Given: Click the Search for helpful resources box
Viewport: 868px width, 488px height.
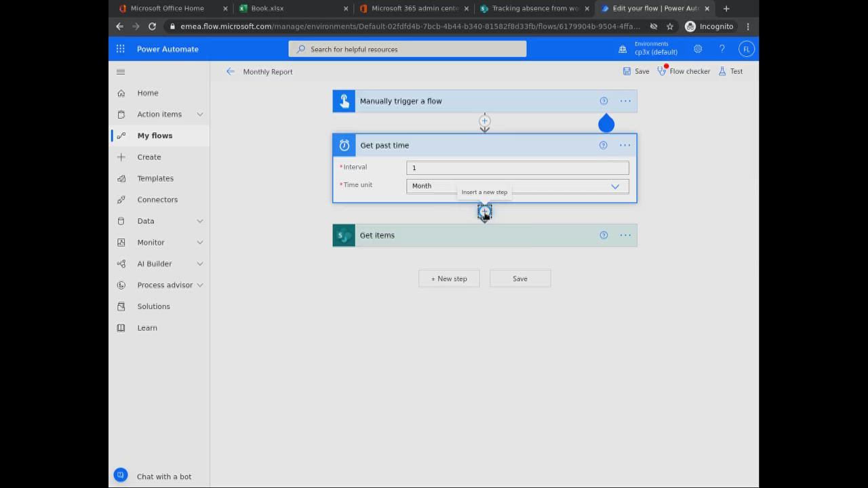Looking at the screenshot, I should [x=408, y=49].
